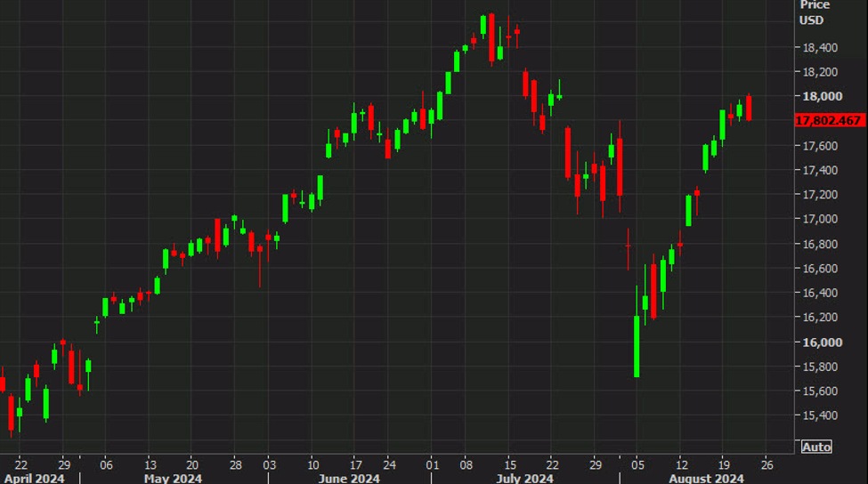Click the 17,200 price axis label
Viewport: 868px width, 484px height.
(820, 194)
